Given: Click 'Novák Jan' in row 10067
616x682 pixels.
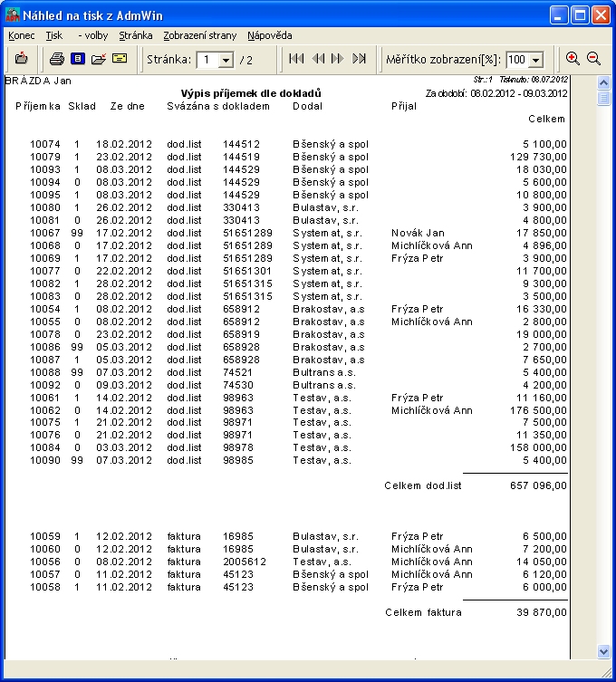Looking at the screenshot, I should point(418,233).
